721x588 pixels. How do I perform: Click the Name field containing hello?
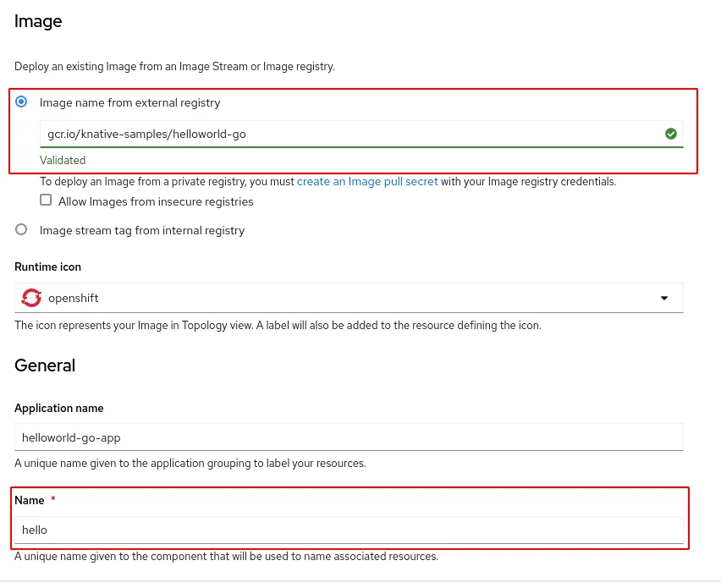point(349,530)
